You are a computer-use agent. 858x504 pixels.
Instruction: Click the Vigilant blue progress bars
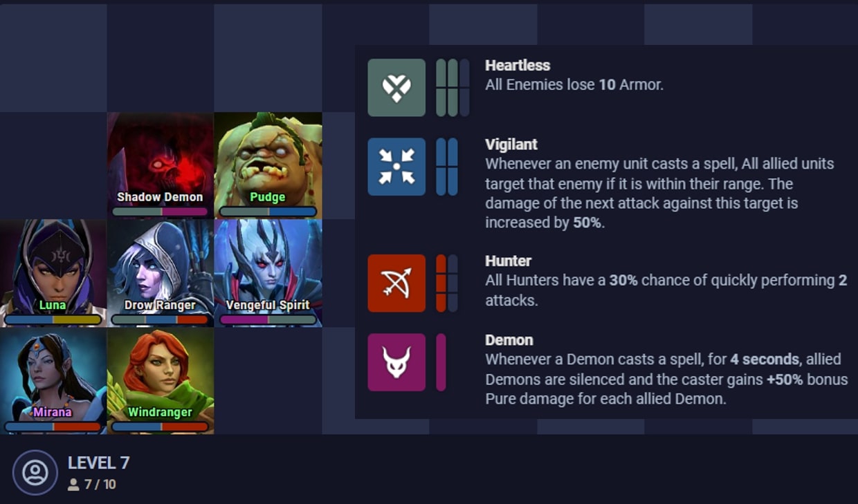(x=447, y=167)
